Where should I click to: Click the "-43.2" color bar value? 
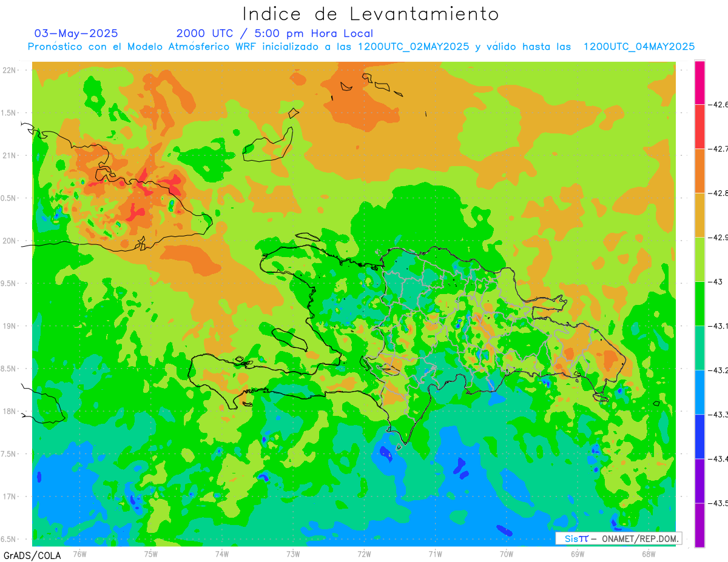coord(719,370)
